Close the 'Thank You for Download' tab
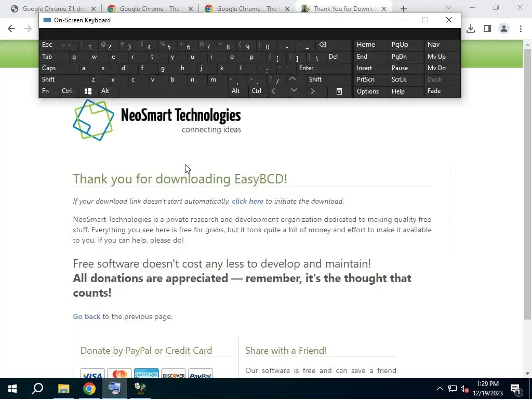This screenshot has width=532, height=399. click(x=384, y=9)
